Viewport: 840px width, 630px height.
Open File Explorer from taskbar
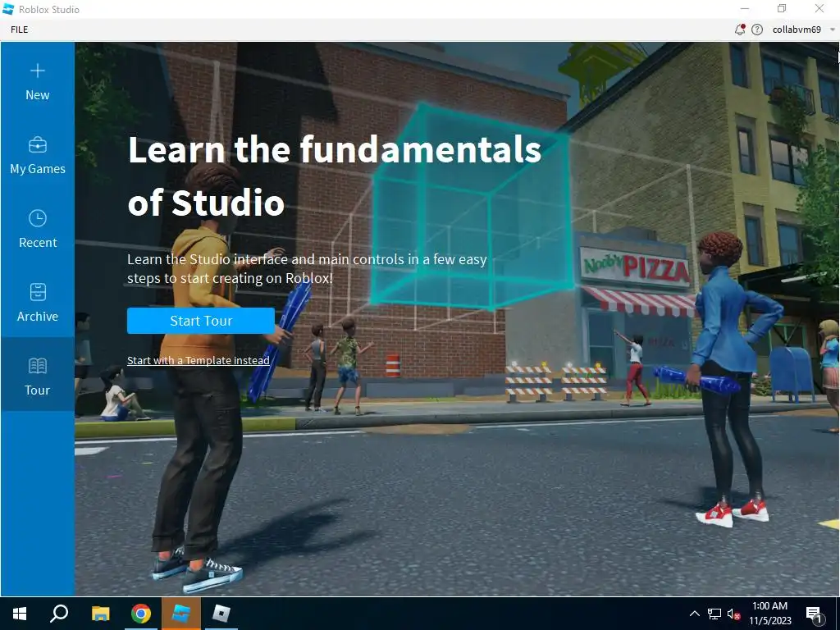point(100,614)
